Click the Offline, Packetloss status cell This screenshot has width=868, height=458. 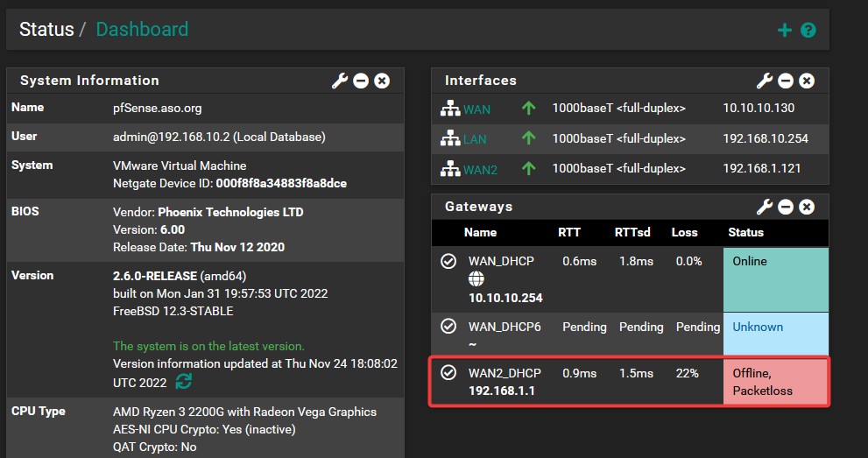[775, 382]
